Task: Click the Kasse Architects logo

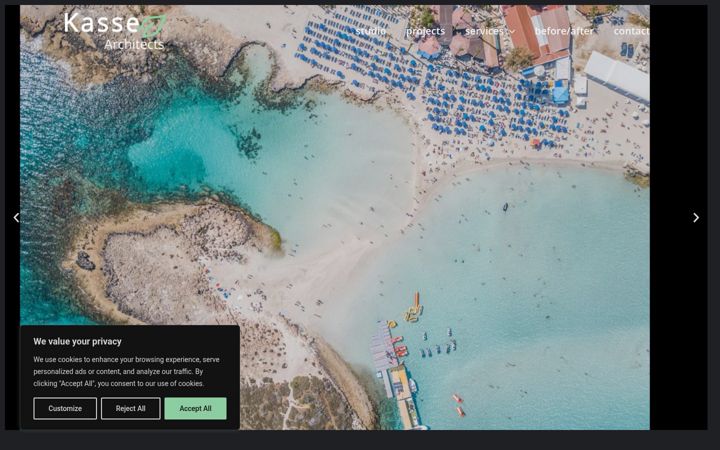Action: point(115,31)
